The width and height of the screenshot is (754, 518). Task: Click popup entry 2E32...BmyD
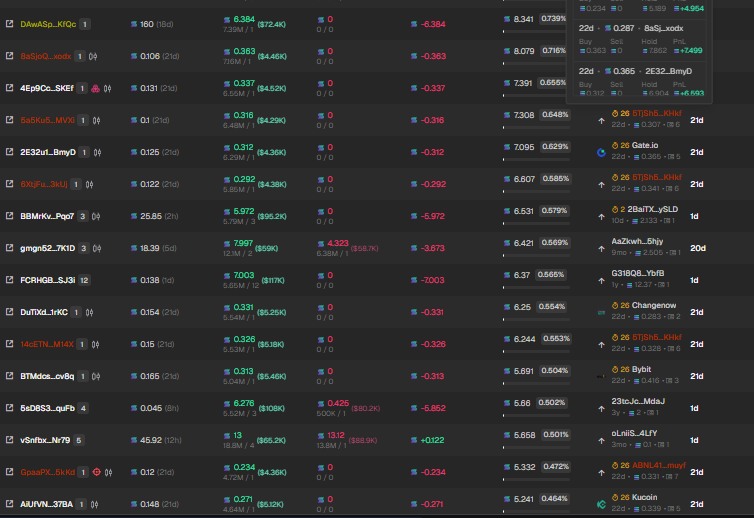tap(668, 71)
